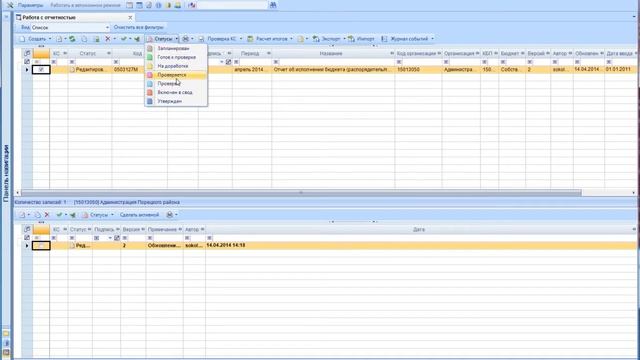Toggle the select-all icon in lower grid header
640x360 pixels.
pyautogui.click(x=27, y=229)
